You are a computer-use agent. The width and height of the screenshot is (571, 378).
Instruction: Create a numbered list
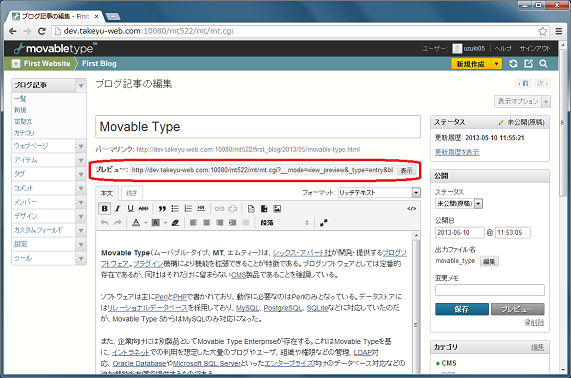point(188,209)
